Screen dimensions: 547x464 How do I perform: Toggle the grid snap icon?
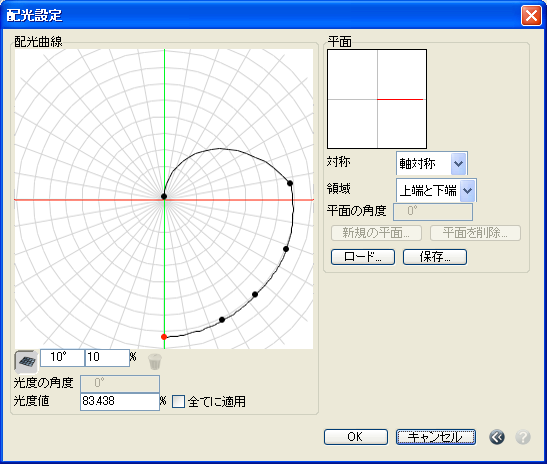click(x=26, y=361)
